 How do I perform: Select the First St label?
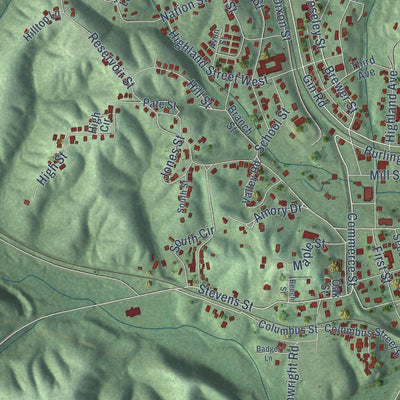click(382, 265)
